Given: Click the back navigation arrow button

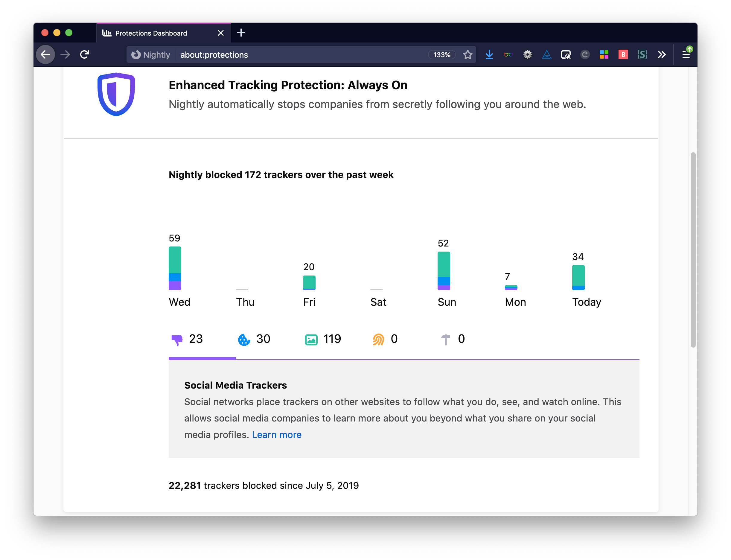Looking at the screenshot, I should click(x=46, y=55).
